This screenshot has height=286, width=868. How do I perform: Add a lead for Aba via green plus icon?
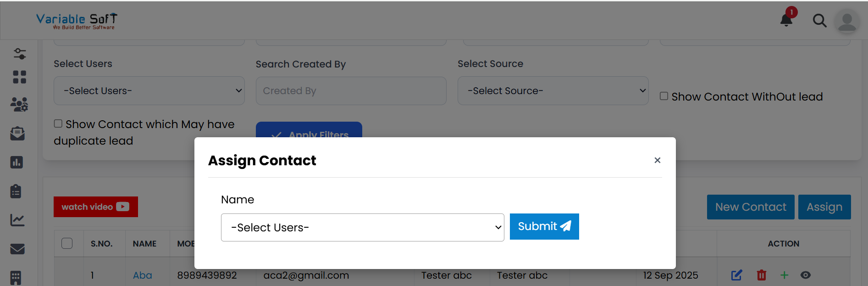(x=785, y=275)
